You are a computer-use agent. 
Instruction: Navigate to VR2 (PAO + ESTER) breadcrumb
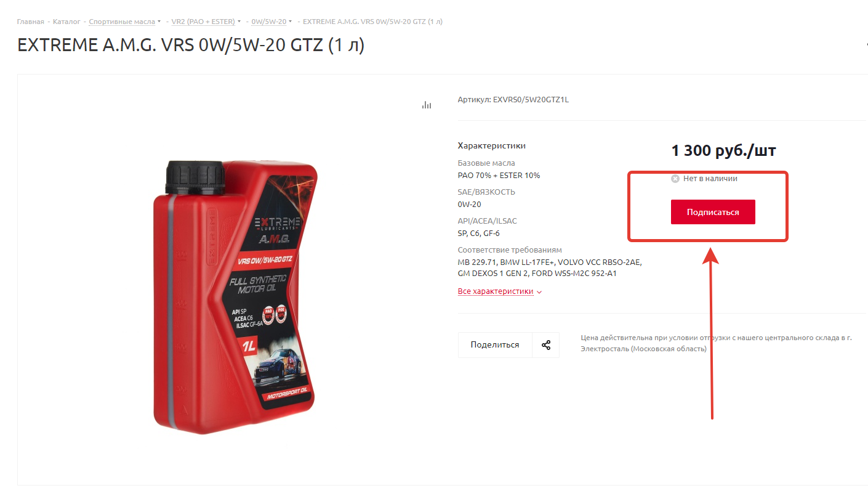(203, 22)
